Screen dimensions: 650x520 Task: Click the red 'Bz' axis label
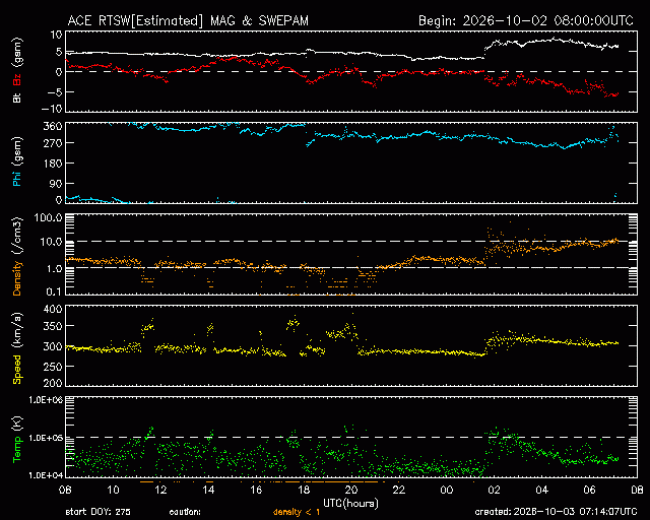(17, 80)
